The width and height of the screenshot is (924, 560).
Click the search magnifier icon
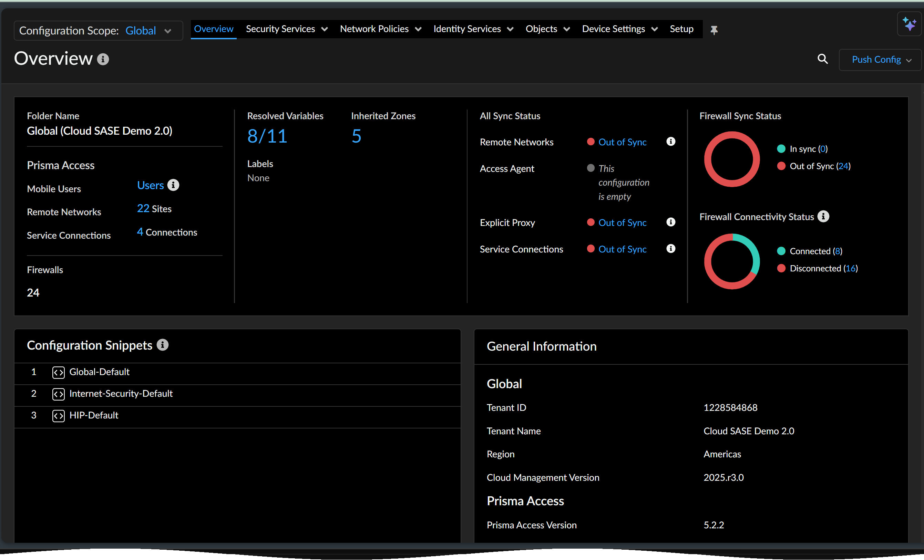point(822,59)
